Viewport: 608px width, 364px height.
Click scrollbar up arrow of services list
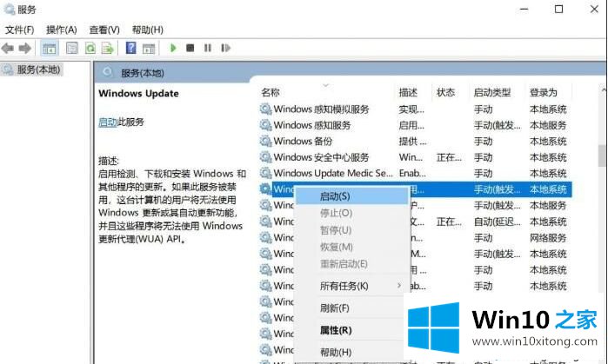tap(604, 89)
